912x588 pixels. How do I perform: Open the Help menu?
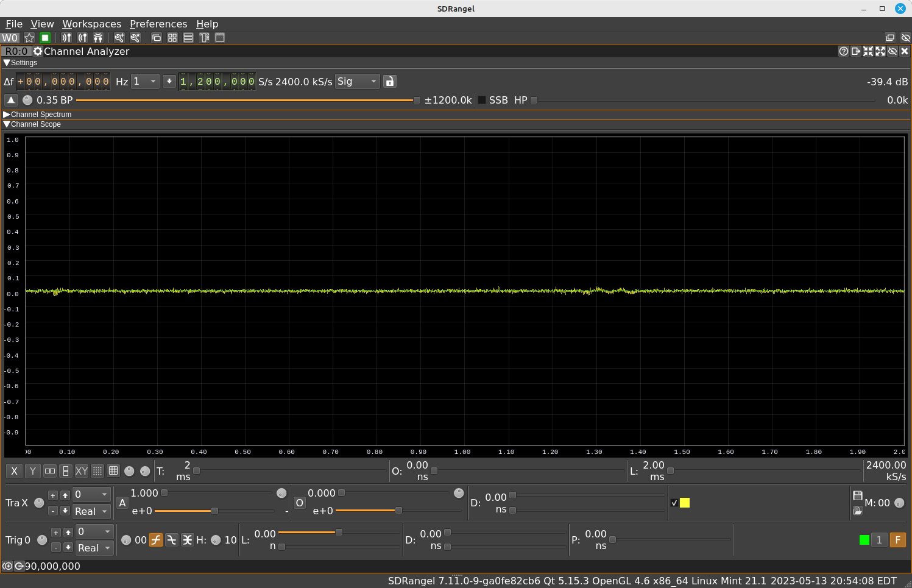[207, 24]
